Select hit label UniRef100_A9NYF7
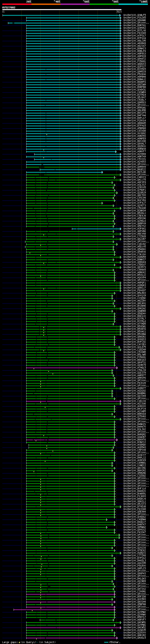150x644 pixels. tap(135, 152)
